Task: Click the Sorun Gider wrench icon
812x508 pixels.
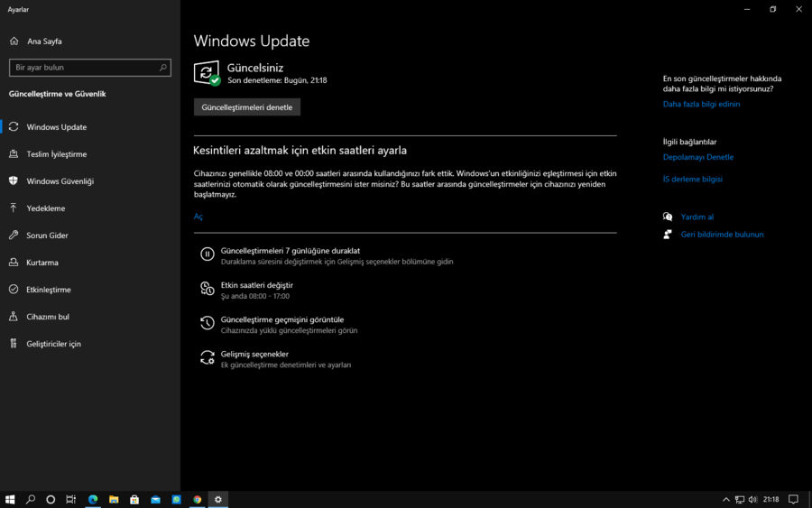Action: click(14, 236)
